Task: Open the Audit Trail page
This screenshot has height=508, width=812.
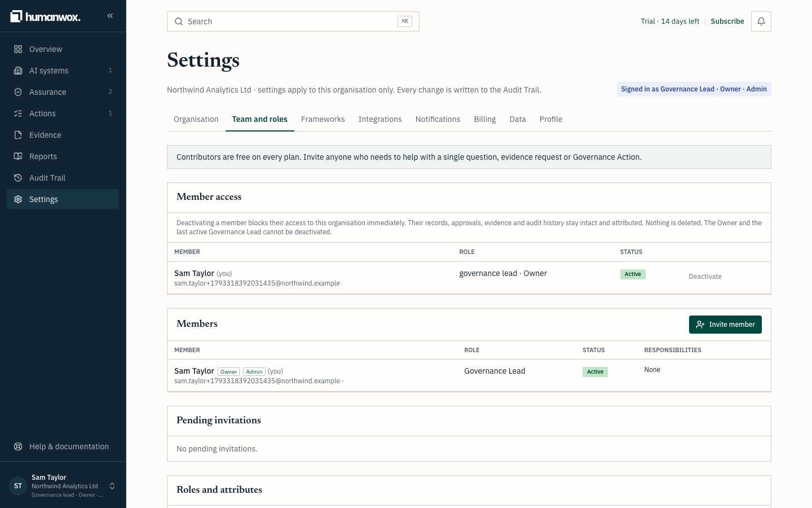Action: click(63, 178)
